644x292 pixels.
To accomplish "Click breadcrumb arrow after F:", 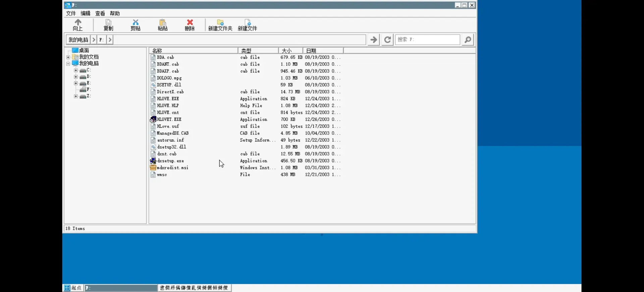I will pos(110,40).
